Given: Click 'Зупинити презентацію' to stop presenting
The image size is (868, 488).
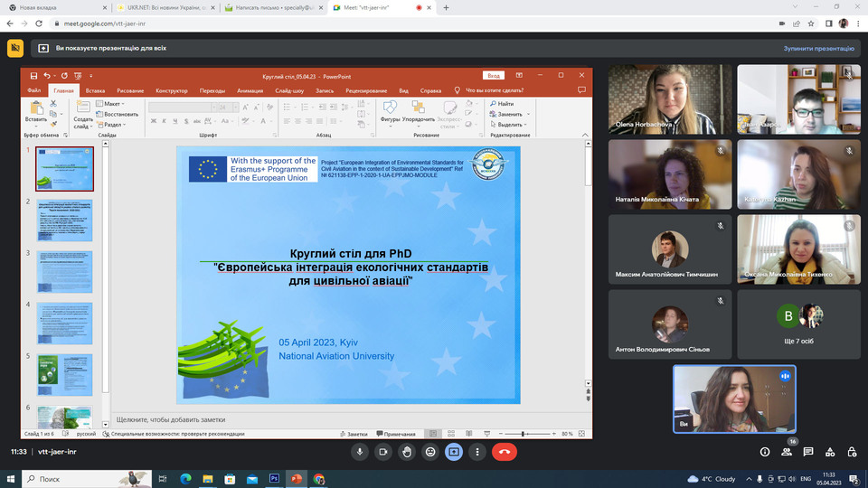Looking at the screenshot, I should coord(819,48).
